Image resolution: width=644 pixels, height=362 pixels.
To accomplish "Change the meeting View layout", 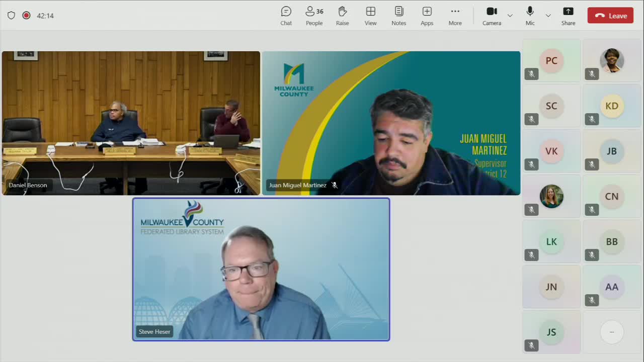I will (x=371, y=16).
